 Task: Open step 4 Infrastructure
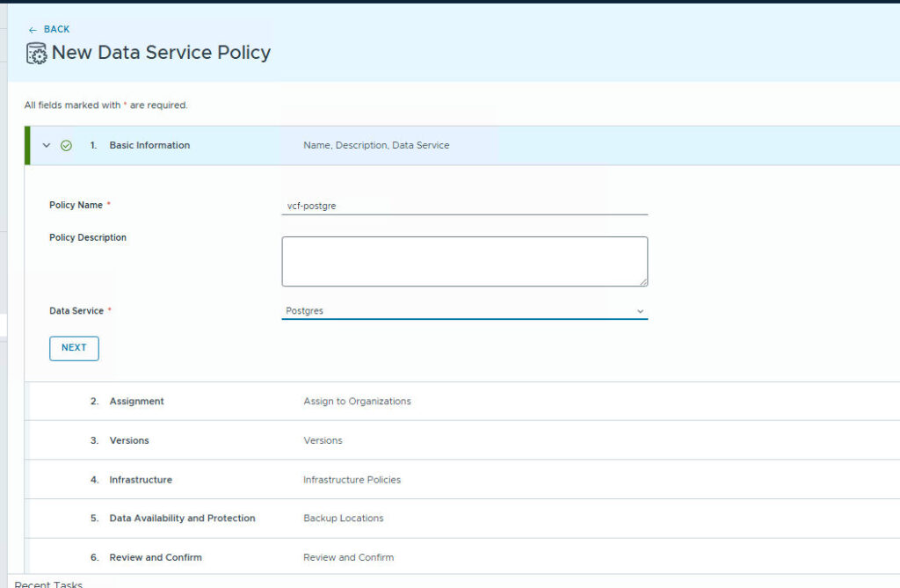pyautogui.click(x=141, y=480)
